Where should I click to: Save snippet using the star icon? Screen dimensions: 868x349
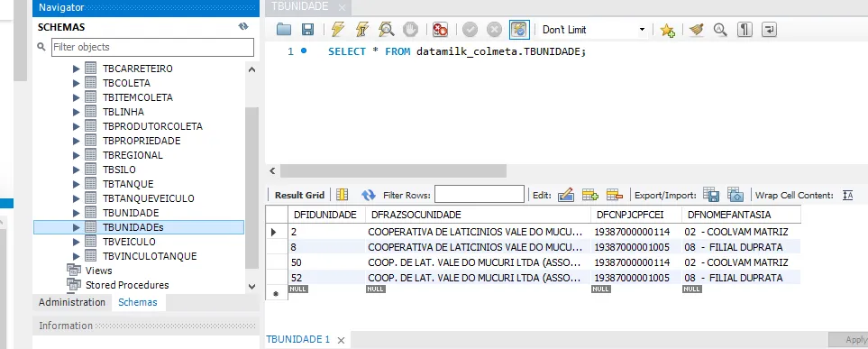click(668, 30)
